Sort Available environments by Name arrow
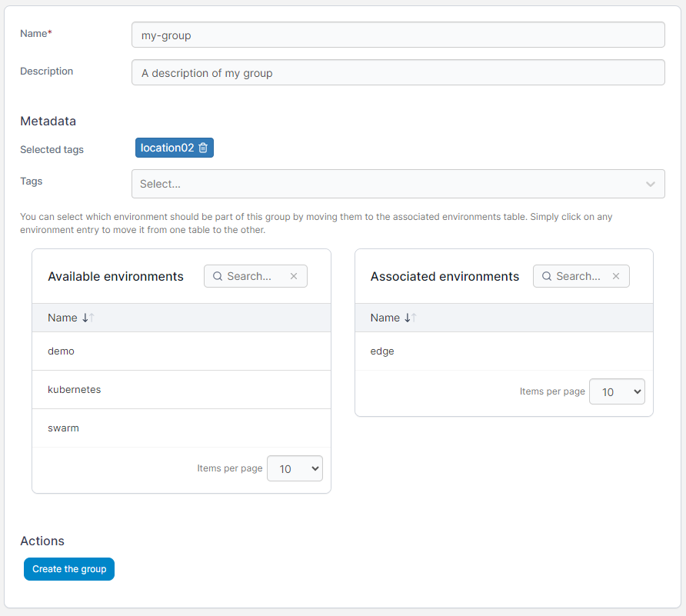Screen dimensions: 686x616 (88, 318)
